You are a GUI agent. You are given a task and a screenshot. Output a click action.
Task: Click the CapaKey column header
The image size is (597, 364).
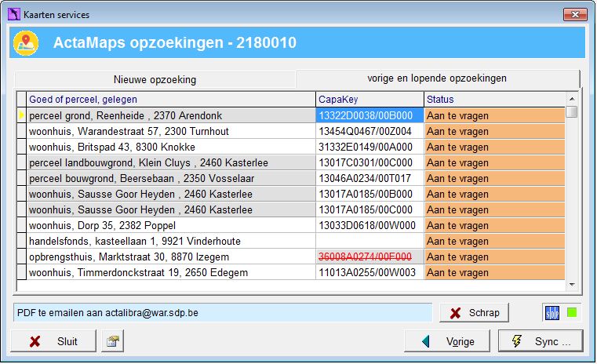(x=369, y=100)
